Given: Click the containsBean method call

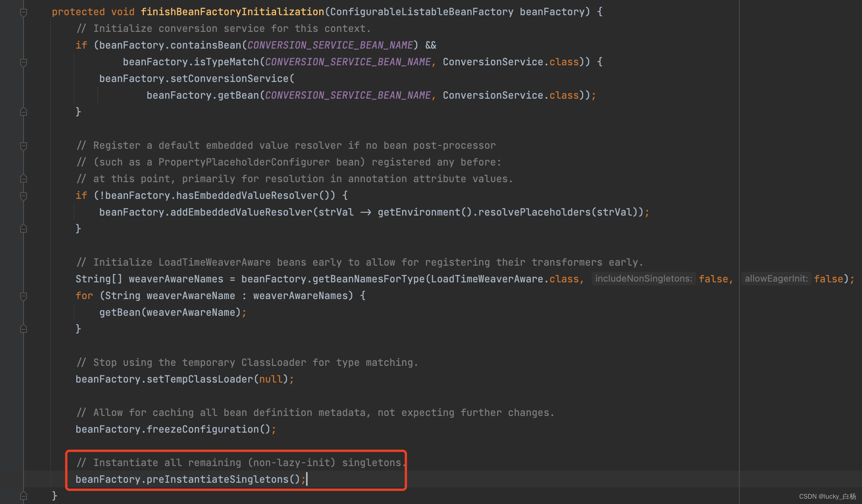Looking at the screenshot, I should click(x=206, y=45).
